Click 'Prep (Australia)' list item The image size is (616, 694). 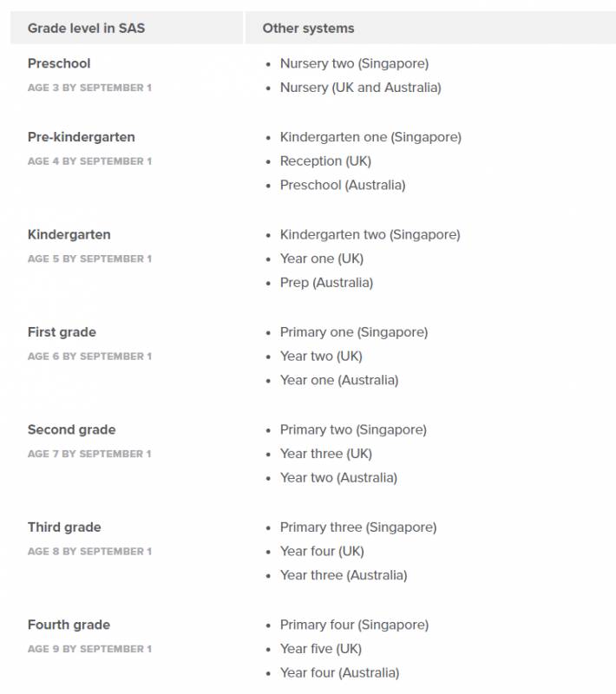[x=326, y=283]
